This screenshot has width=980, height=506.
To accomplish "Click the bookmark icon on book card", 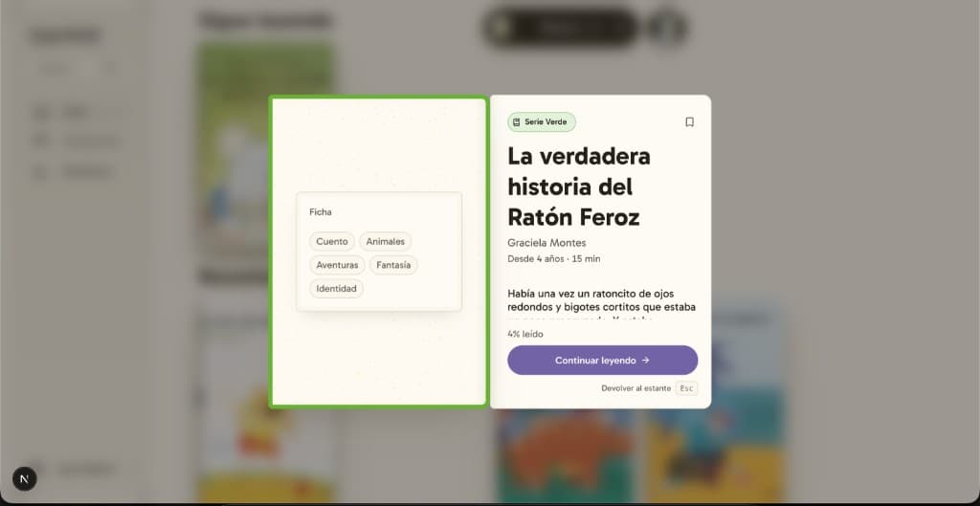I will 689,121.
